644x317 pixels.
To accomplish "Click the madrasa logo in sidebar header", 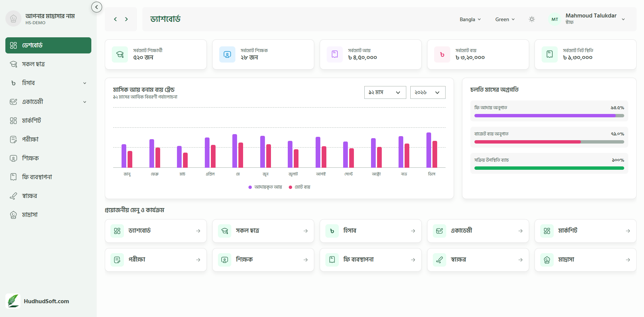I will coord(13,18).
